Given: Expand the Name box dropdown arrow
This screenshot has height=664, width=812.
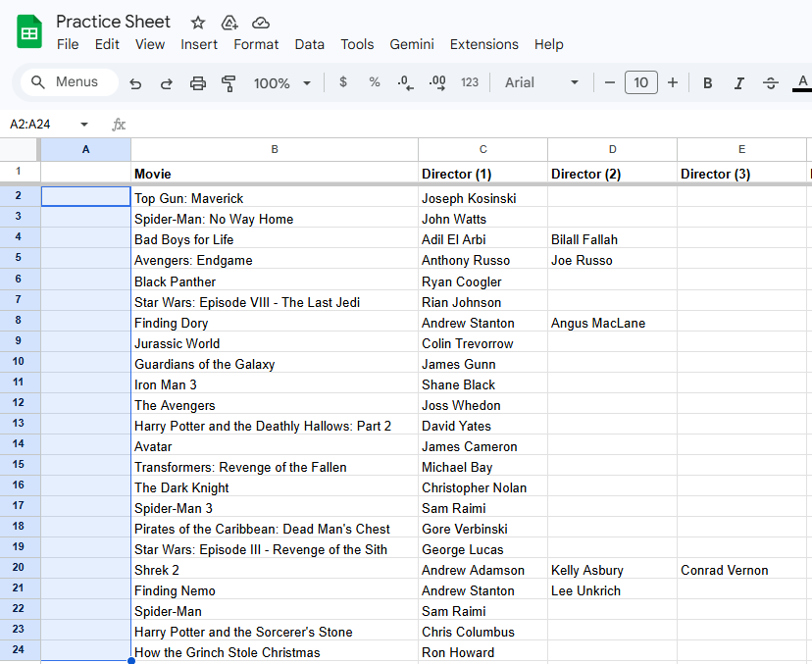Looking at the screenshot, I should point(84,125).
